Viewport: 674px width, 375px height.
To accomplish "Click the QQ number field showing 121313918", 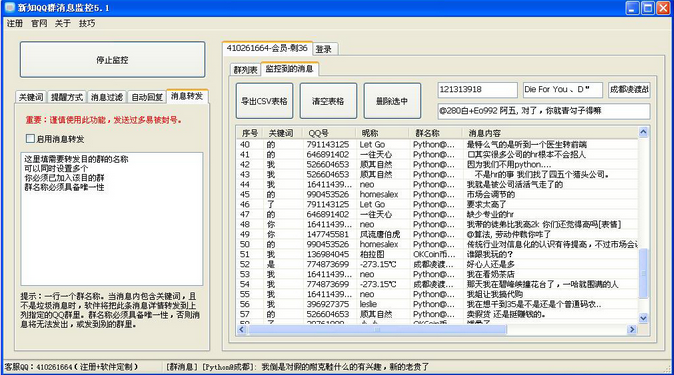I will click(x=477, y=90).
